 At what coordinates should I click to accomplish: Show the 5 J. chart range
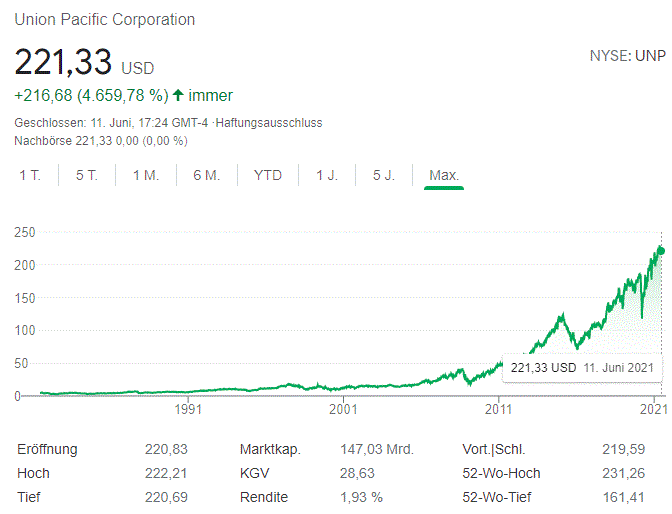[x=384, y=175]
